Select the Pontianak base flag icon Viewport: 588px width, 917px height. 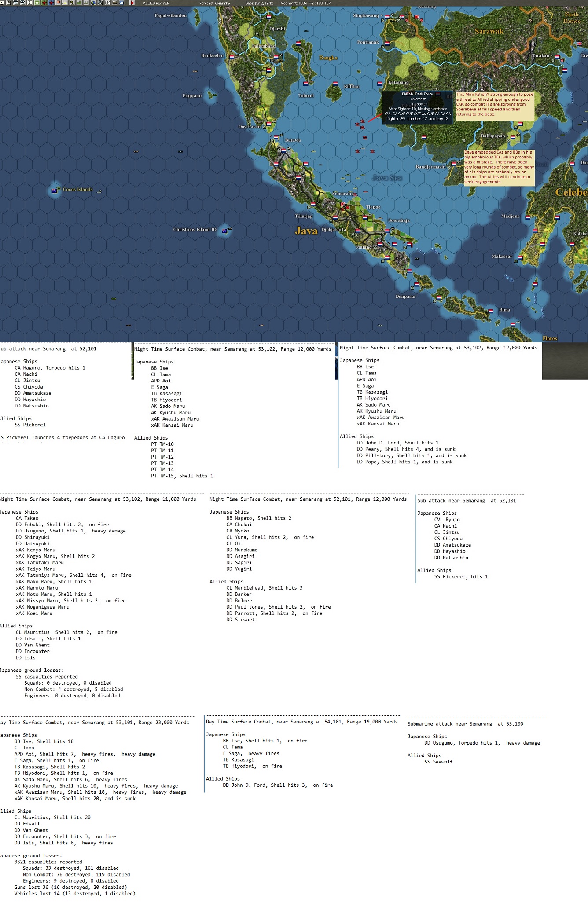coord(387,44)
